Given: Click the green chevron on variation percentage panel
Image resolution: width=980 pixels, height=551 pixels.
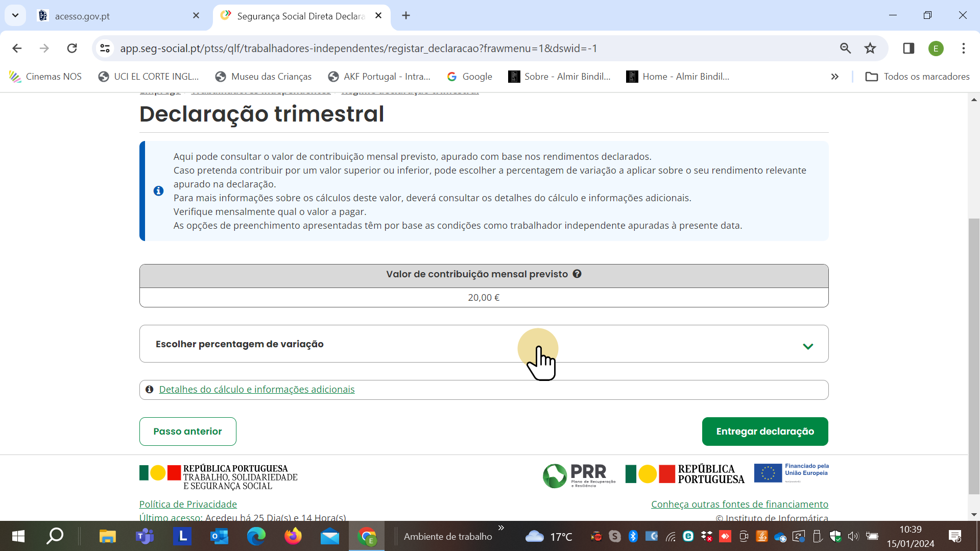Looking at the screenshot, I should (x=807, y=346).
